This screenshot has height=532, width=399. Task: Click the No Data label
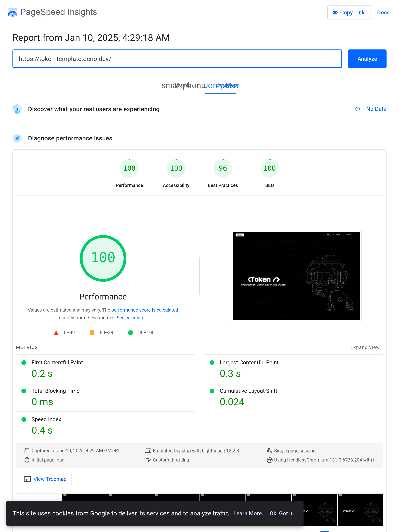pos(376,109)
